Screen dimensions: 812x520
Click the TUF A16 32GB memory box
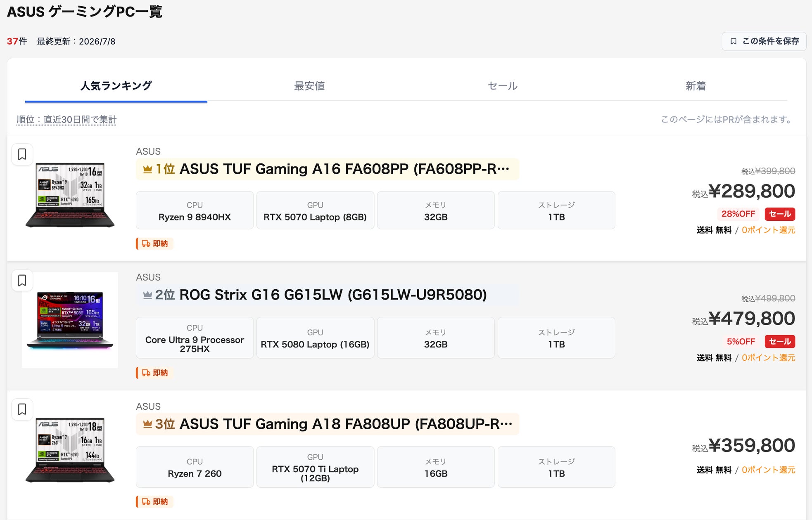click(436, 210)
